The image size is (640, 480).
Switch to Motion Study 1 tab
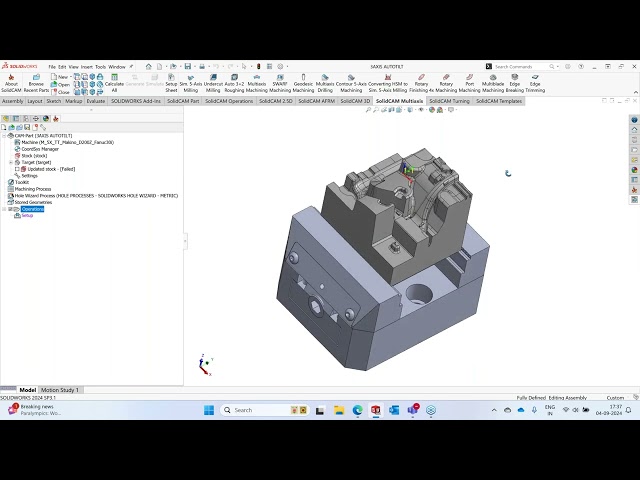pos(60,390)
